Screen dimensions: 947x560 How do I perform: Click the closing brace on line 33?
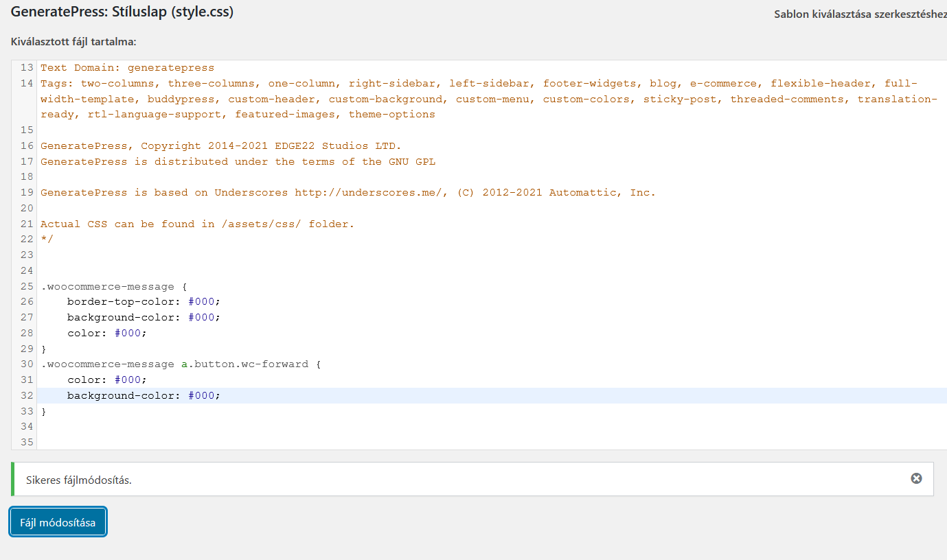click(44, 411)
